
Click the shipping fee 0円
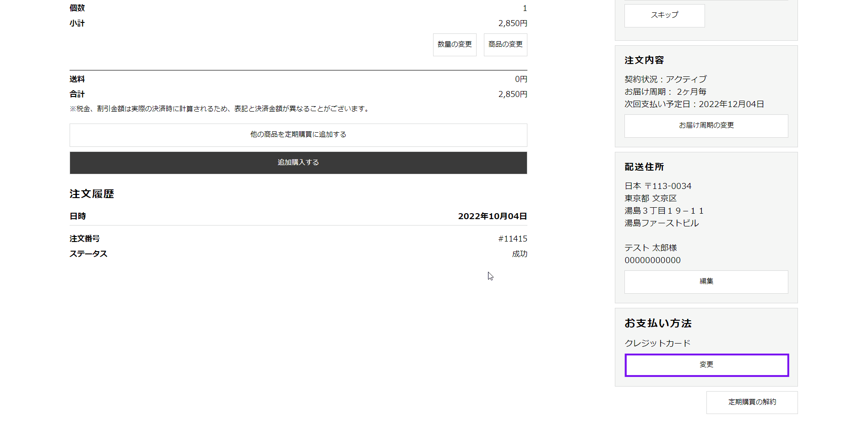tap(521, 79)
